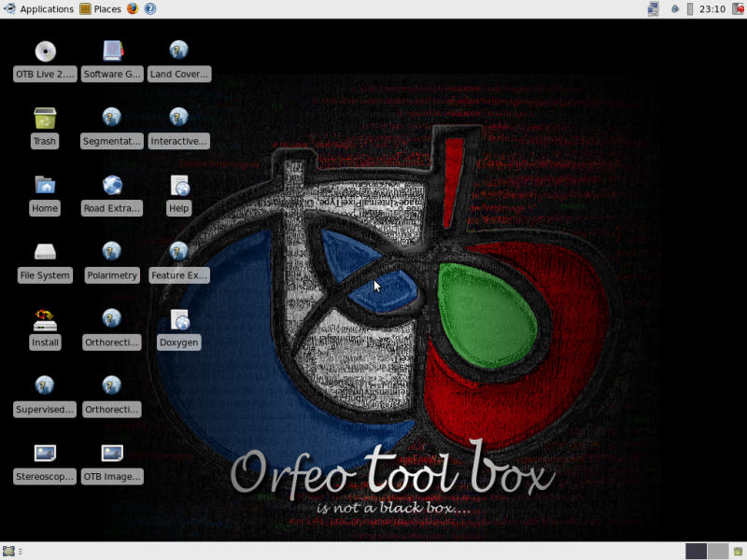
Task: Open the File System drive icon
Action: (x=45, y=253)
